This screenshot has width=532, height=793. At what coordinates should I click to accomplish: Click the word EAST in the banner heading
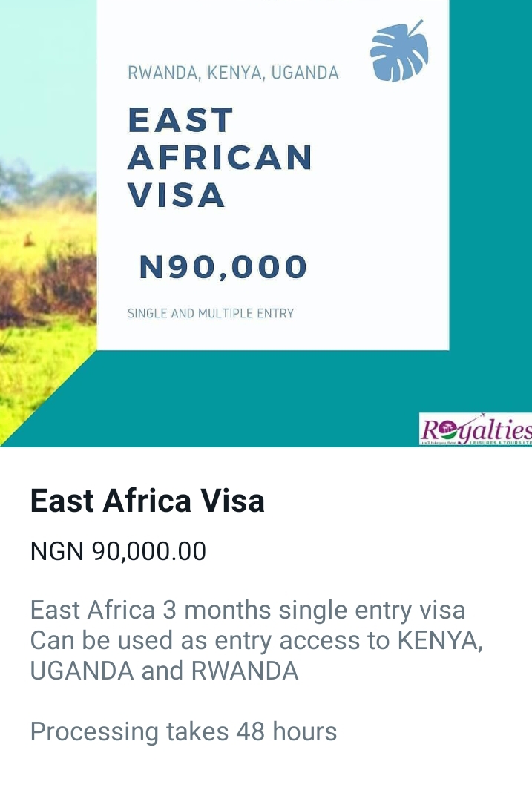tap(180, 120)
